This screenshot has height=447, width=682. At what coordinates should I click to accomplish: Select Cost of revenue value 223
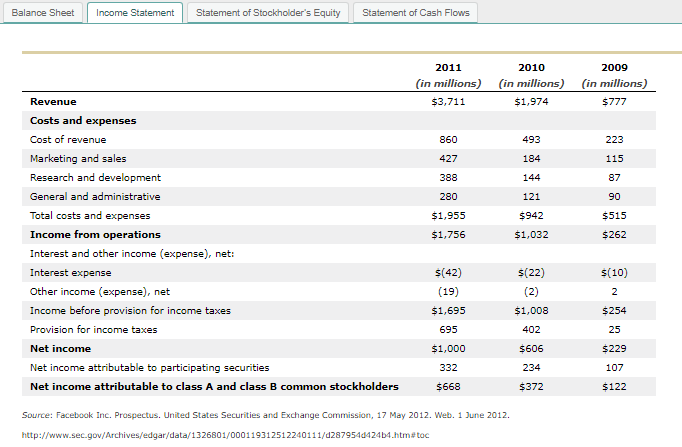point(614,140)
